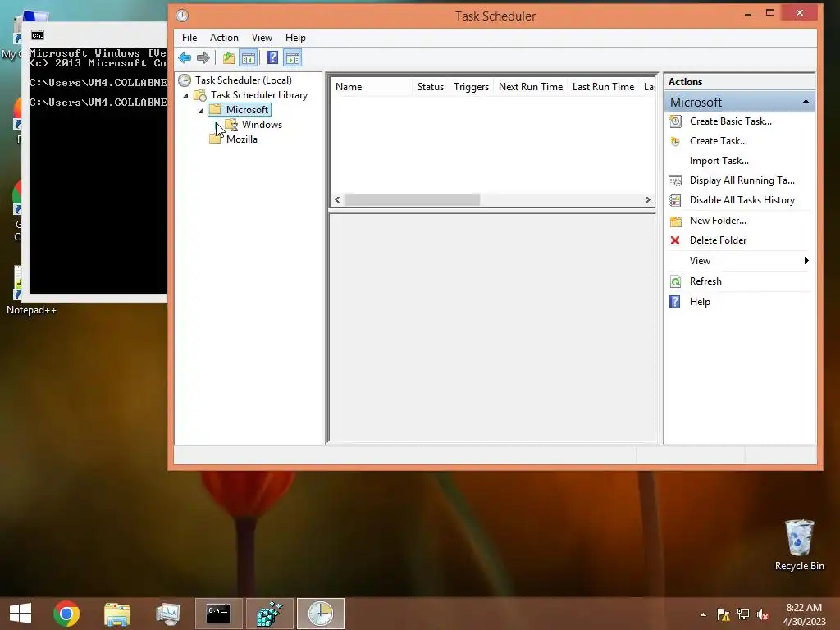Toggle the Show/Hide Console Tree icon
Viewport: 840px width, 630px height.
[x=248, y=58]
